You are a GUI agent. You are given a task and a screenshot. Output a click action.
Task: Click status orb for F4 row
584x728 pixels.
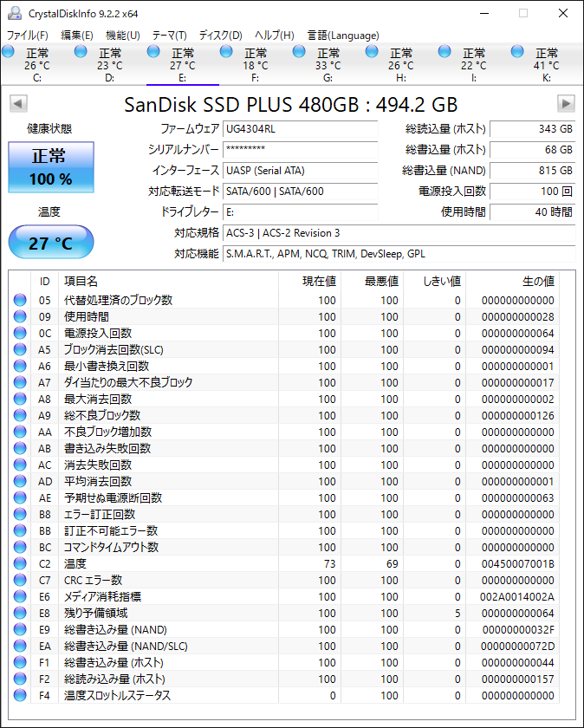tap(20, 695)
